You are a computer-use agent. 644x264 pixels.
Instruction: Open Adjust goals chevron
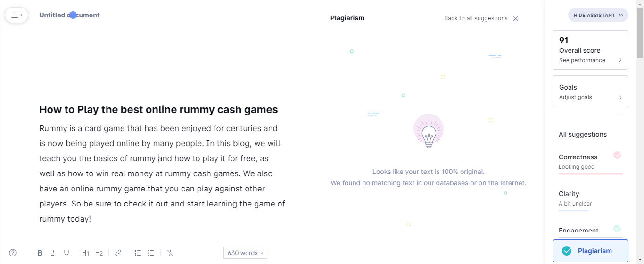point(620,98)
